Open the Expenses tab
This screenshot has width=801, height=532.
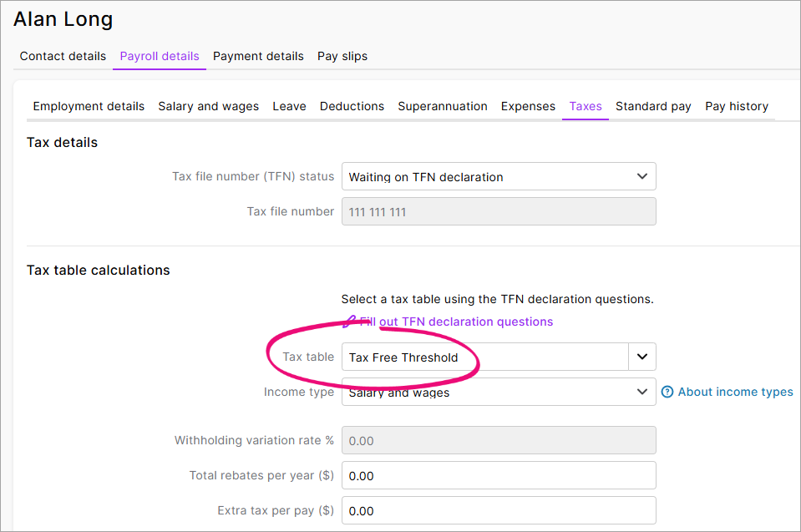pyautogui.click(x=528, y=106)
